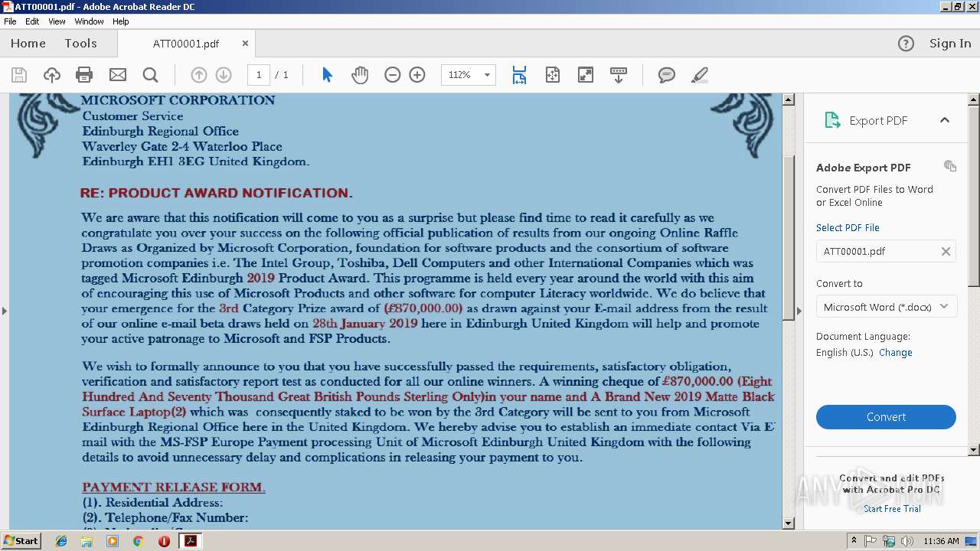Screen dimensions: 980x551
Task: Activate the Selection arrow tool
Action: (327, 75)
